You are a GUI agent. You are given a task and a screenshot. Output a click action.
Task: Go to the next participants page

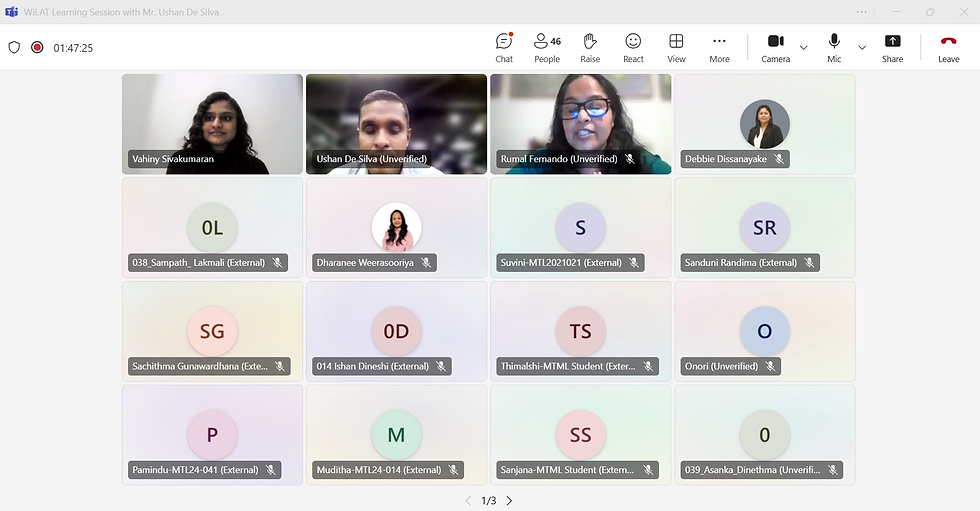point(509,500)
